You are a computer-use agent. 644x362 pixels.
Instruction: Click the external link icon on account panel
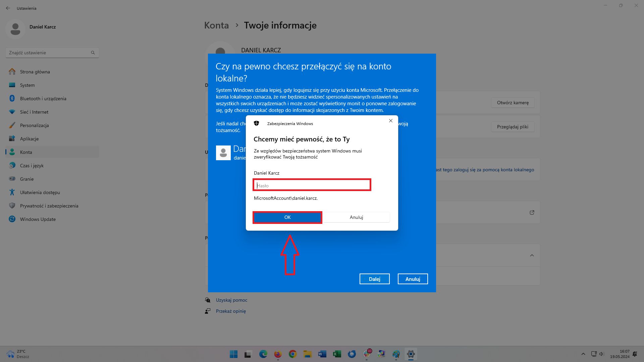(x=532, y=212)
